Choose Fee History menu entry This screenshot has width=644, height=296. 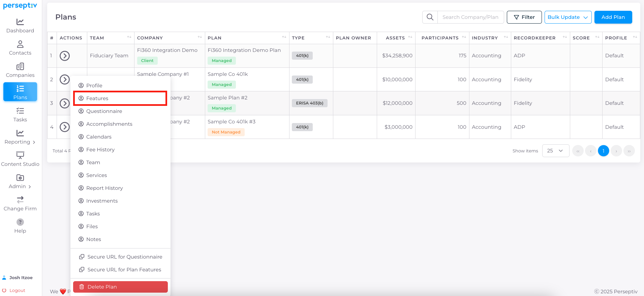[x=120, y=150]
